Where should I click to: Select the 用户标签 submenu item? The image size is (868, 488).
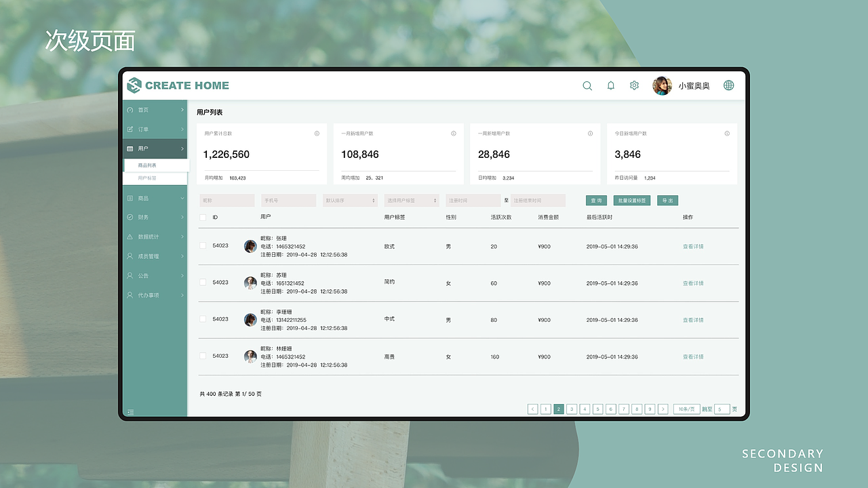[x=155, y=178]
